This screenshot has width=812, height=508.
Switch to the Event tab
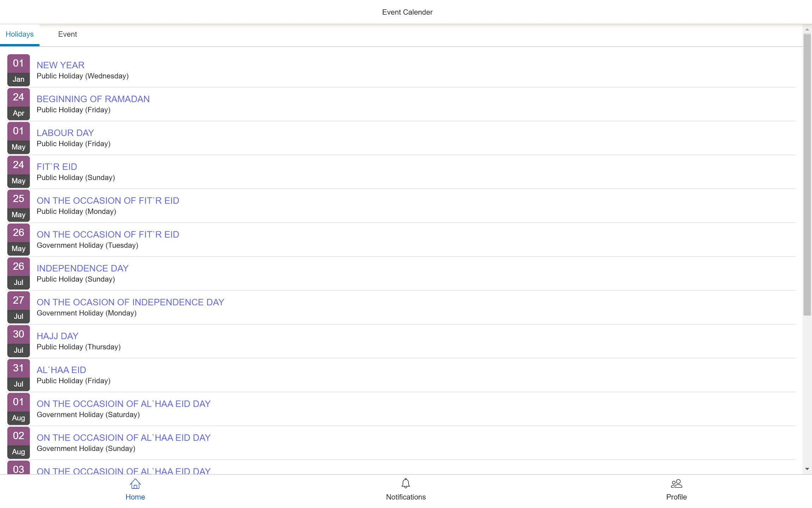pos(68,34)
